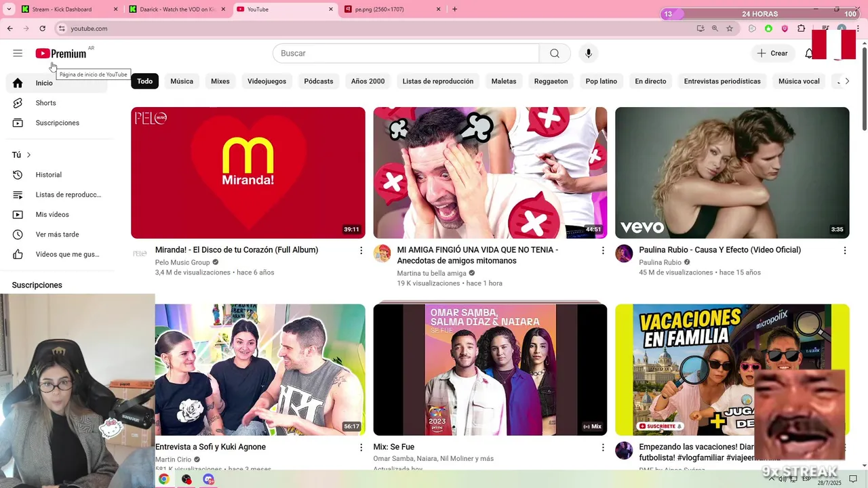Select the Reggaeton filter chip
Image resolution: width=868 pixels, height=488 pixels.
click(x=551, y=81)
